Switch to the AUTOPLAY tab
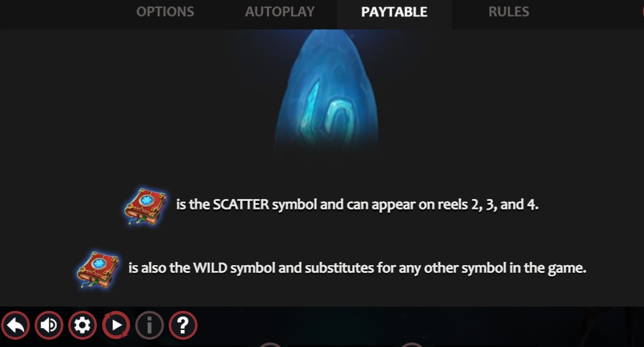644x347 pixels. [x=279, y=12]
